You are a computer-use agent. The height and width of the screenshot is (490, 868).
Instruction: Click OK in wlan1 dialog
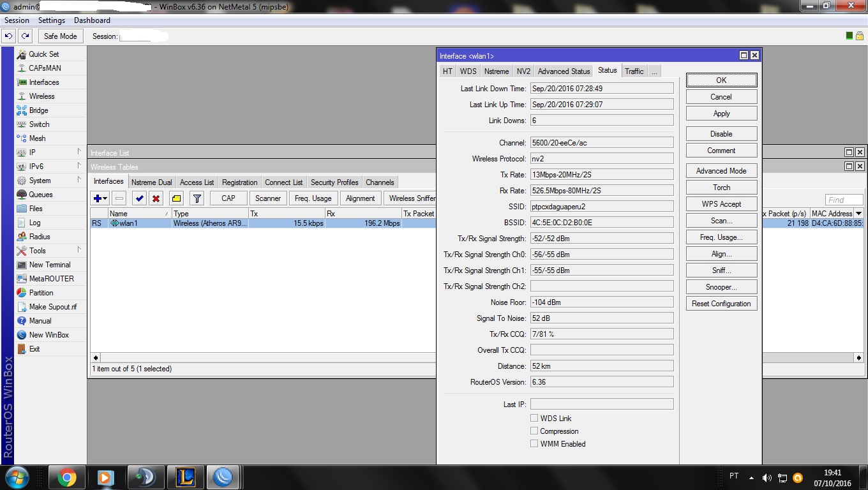tap(721, 80)
